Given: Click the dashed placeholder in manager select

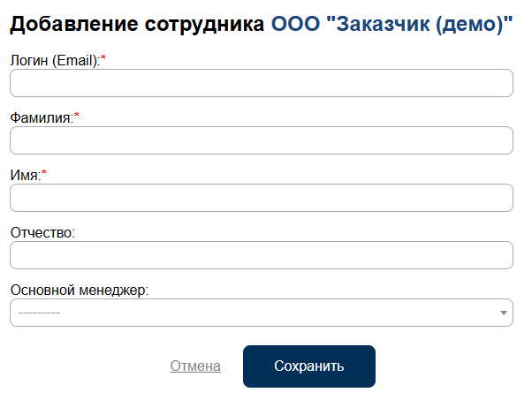Looking at the screenshot, I should pos(39,313).
